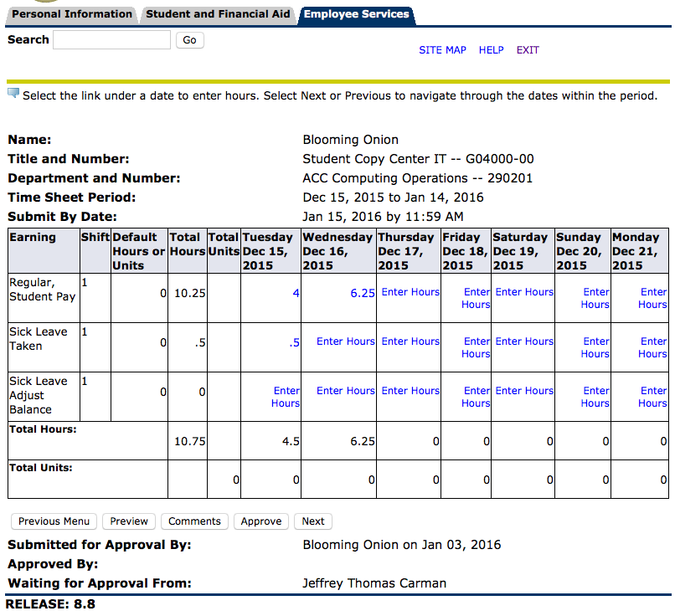Open Regular Student Pay 4 hours for Dec 15
Image resolution: width=675 pixels, height=616 pixels.
coord(296,294)
